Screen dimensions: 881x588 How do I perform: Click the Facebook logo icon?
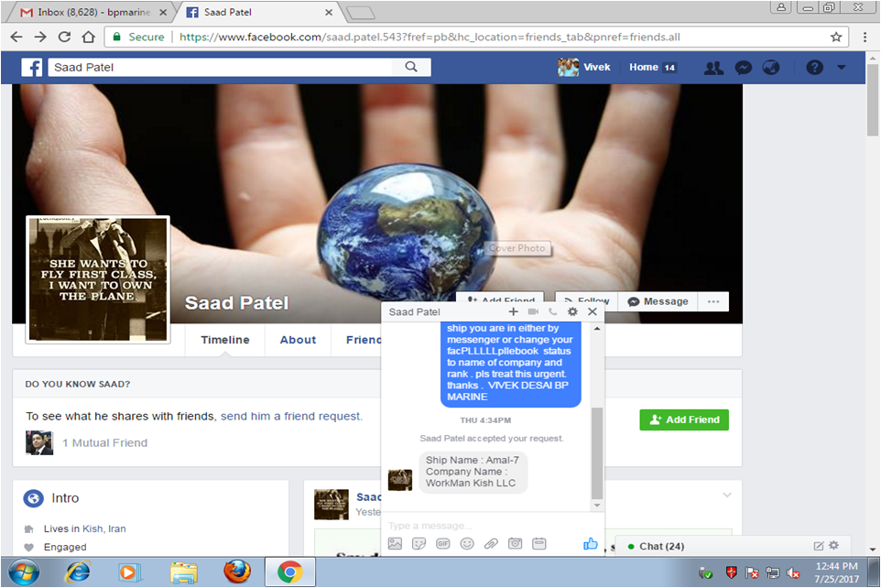tap(32, 68)
